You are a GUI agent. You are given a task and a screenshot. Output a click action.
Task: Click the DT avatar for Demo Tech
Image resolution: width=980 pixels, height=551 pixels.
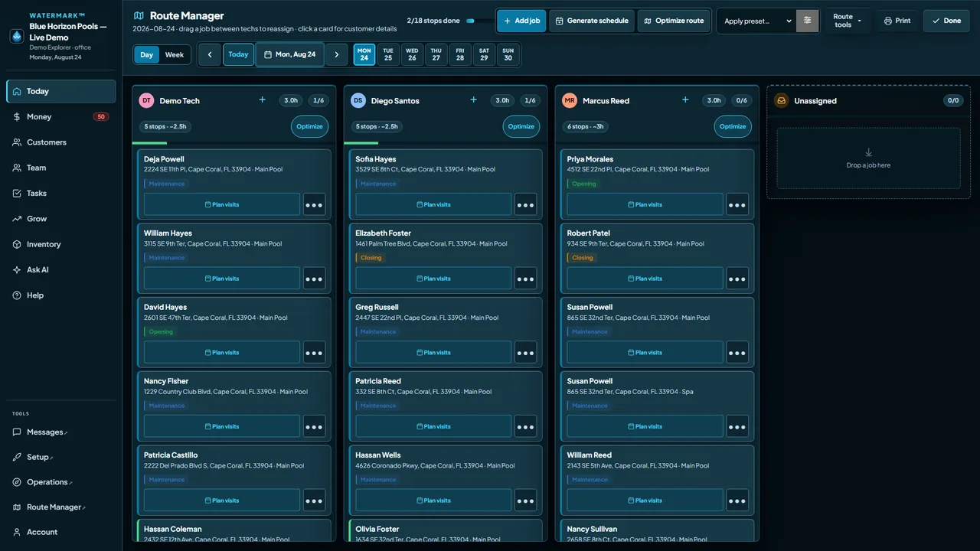pyautogui.click(x=146, y=100)
